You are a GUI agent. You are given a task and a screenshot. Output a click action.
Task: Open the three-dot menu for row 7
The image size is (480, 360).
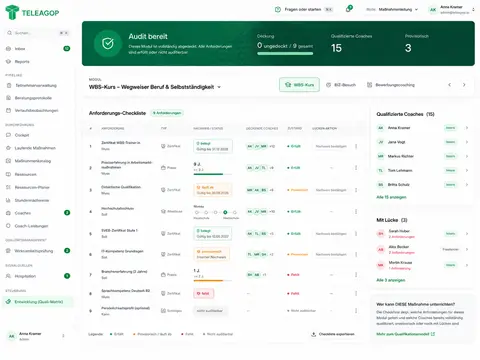(x=356, y=275)
